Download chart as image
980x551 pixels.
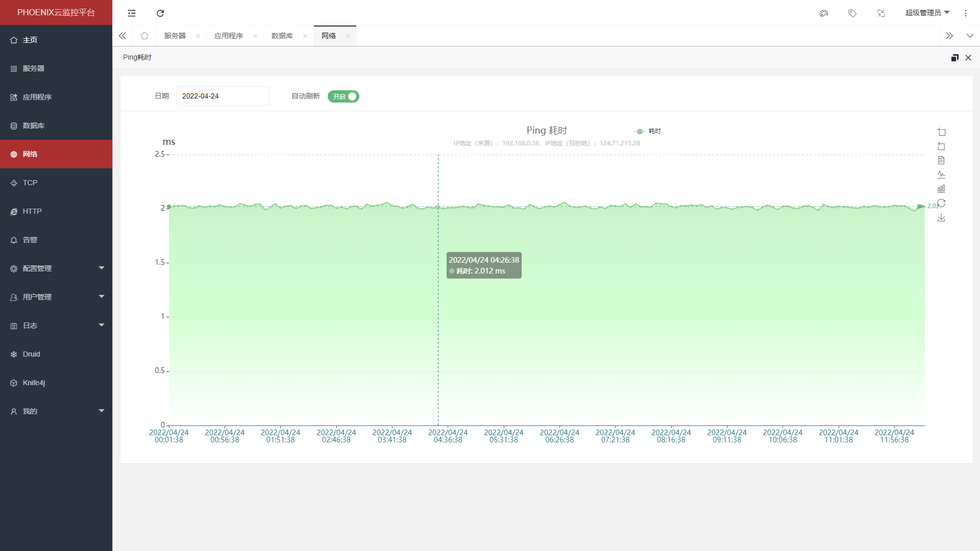click(x=942, y=218)
